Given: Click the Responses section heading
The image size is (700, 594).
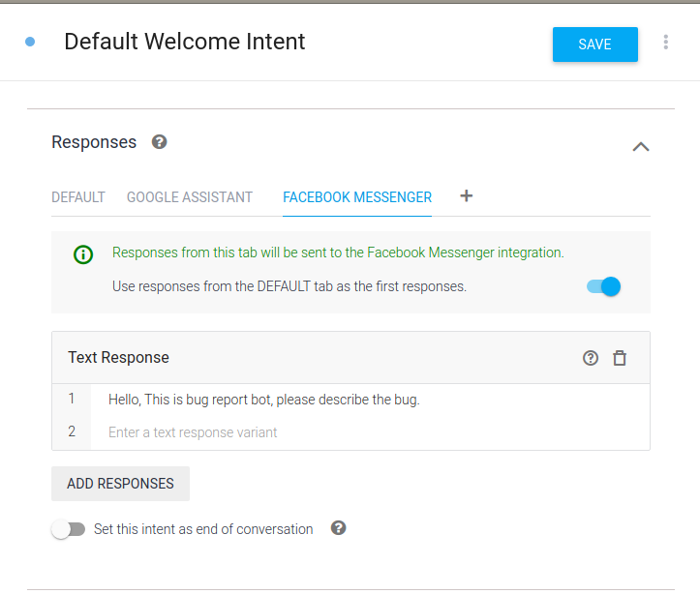Looking at the screenshot, I should click(94, 142).
